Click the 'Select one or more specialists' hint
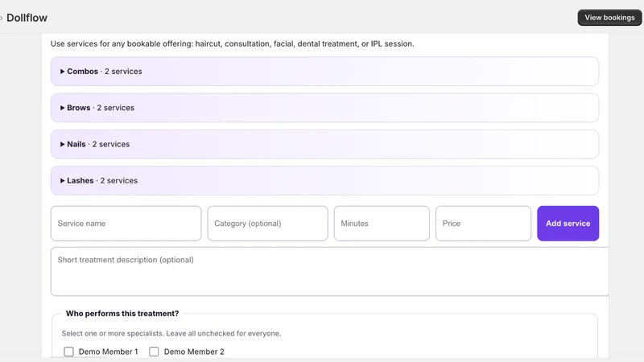The image size is (644, 362). point(171,333)
